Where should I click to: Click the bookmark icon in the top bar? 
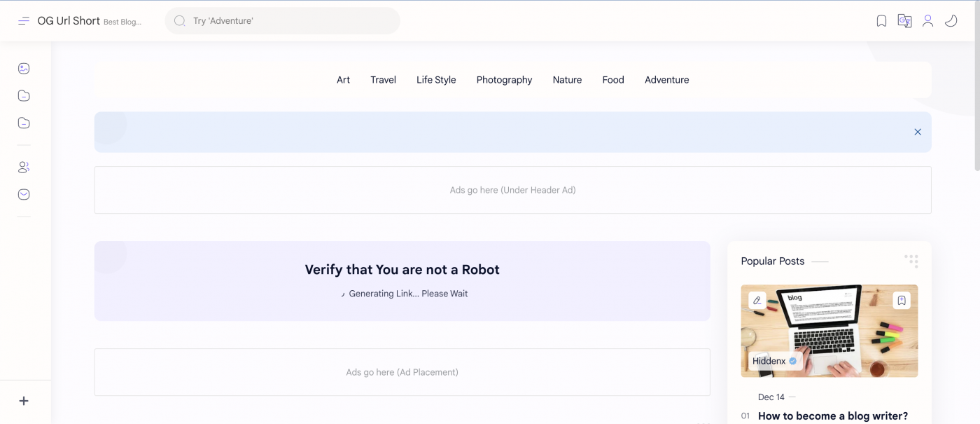click(x=881, y=20)
